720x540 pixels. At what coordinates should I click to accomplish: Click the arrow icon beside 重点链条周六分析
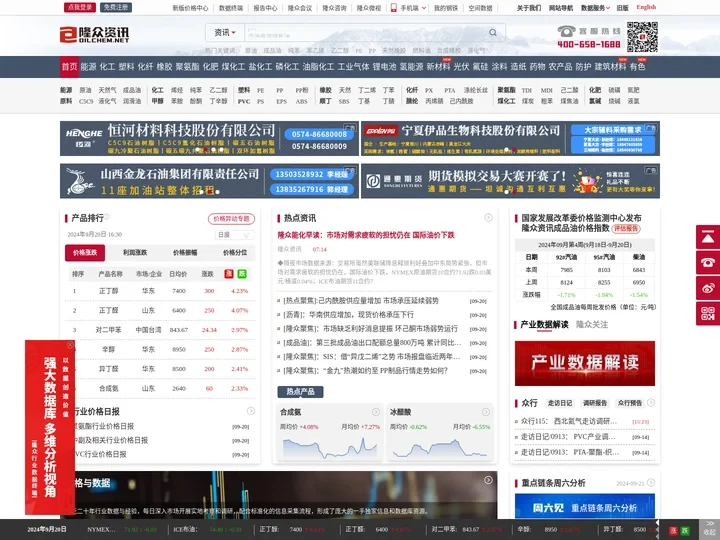pos(651,483)
